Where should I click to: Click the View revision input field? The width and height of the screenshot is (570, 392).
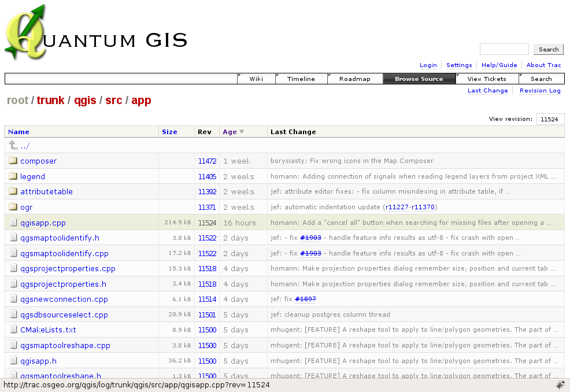(550, 119)
